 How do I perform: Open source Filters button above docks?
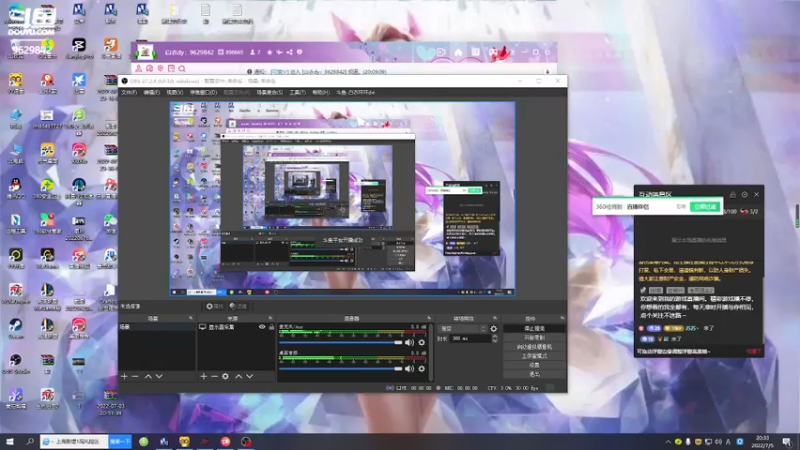[x=238, y=306]
